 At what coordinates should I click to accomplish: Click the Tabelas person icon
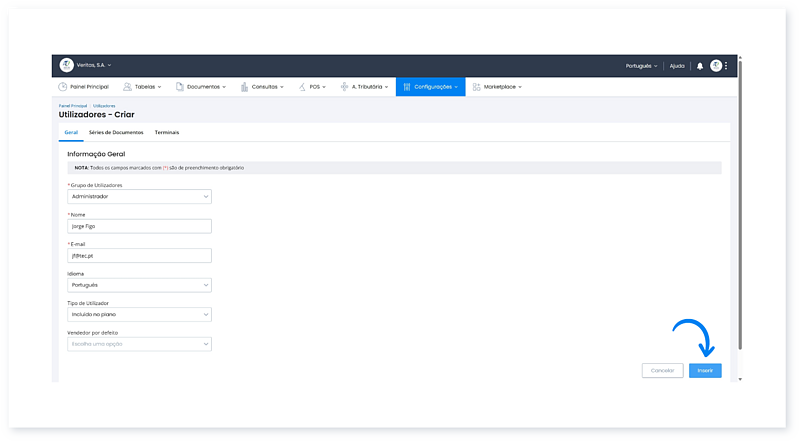(x=127, y=87)
